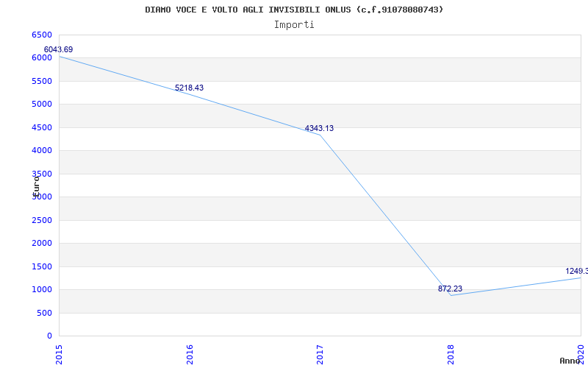This screenshot has height=368, width=588.
Task: Select the 2017 x-axis label
Action: click(320, 354)
